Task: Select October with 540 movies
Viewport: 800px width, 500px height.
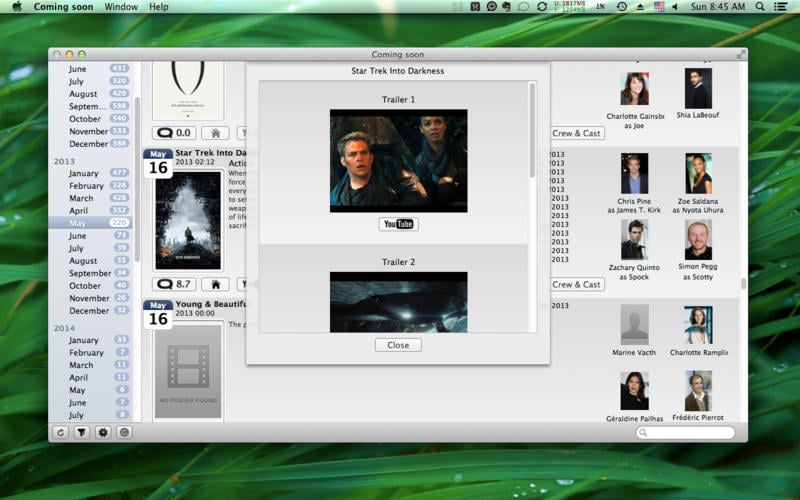Action: tap(90, 118)
